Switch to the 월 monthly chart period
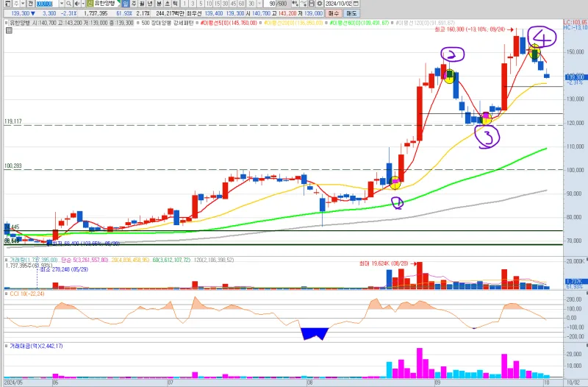Viewport: 588px width, 387px height. [x=142, y=4]
